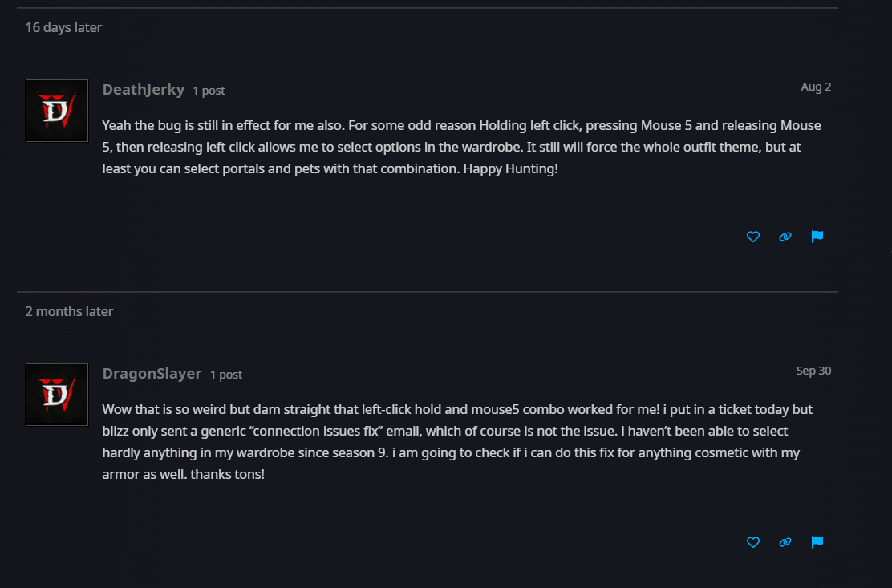892x588 pixels.
Task: Copy the link to DragonSlayer's post
Action: pyautogui.click(x=785, y=542)
